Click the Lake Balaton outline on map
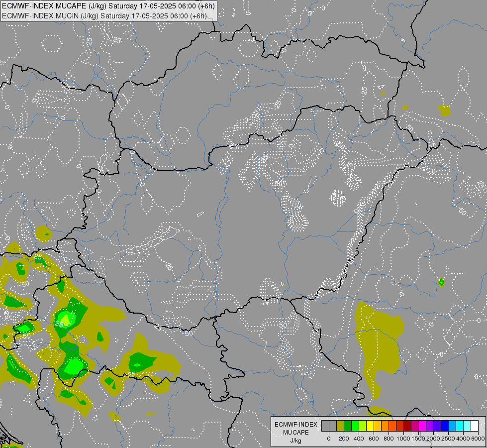 point(152,241)
